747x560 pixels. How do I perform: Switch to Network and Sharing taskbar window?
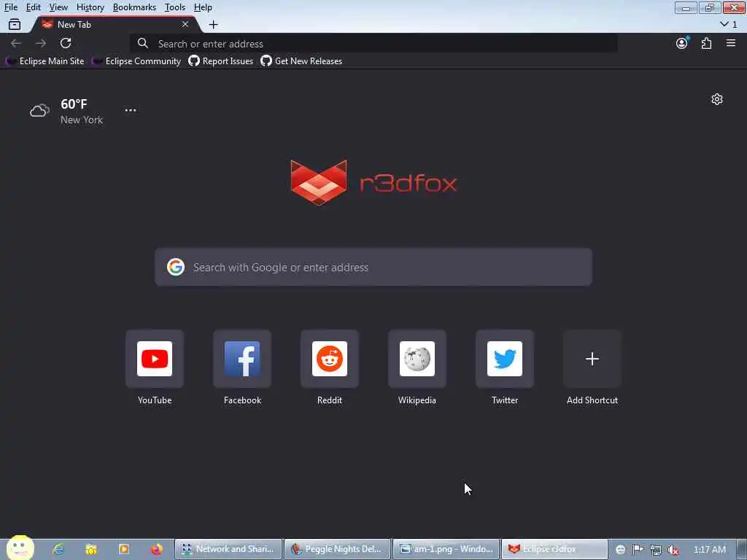click(228, 549)
